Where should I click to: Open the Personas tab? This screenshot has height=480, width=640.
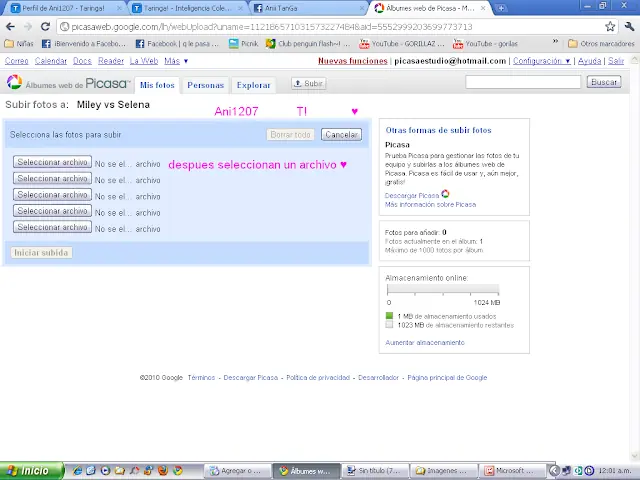205,85
